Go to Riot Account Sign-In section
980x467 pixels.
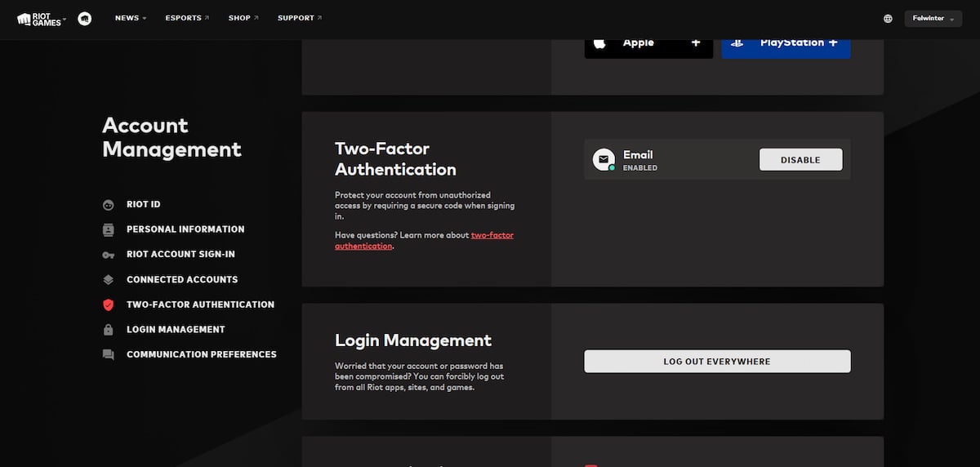click(180, 255)
